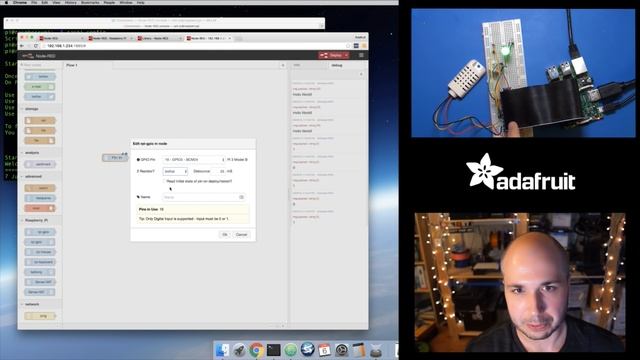Click the browser reload icon
This screenshot has width=640, height=360.
pos(36,46)
